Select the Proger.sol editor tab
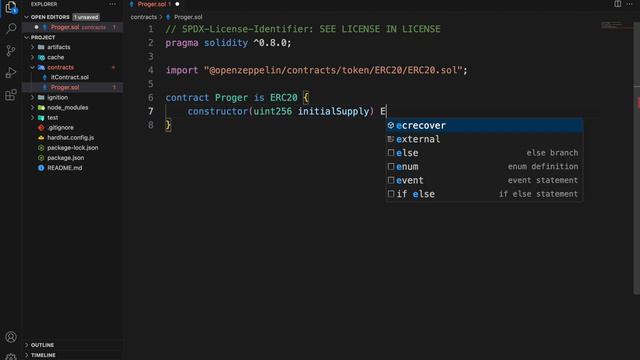The width and height of the screenshot is (640, 360). [x=154, y=4]
